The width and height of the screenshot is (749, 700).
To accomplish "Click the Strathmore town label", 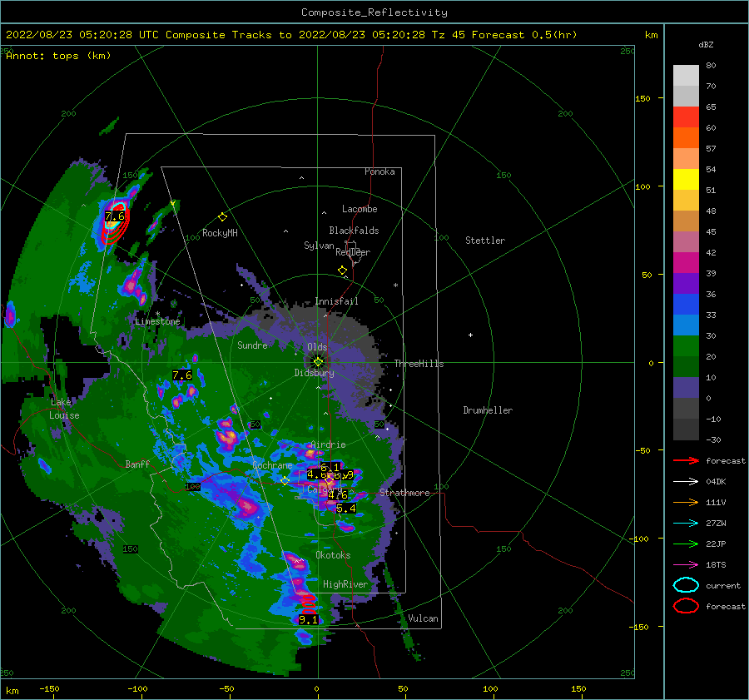I will (404, 493).
